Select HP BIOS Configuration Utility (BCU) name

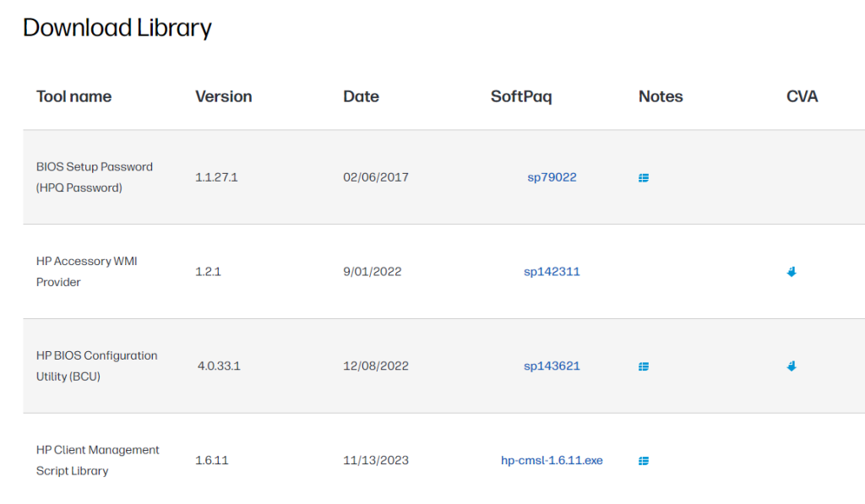coord(96,366)
